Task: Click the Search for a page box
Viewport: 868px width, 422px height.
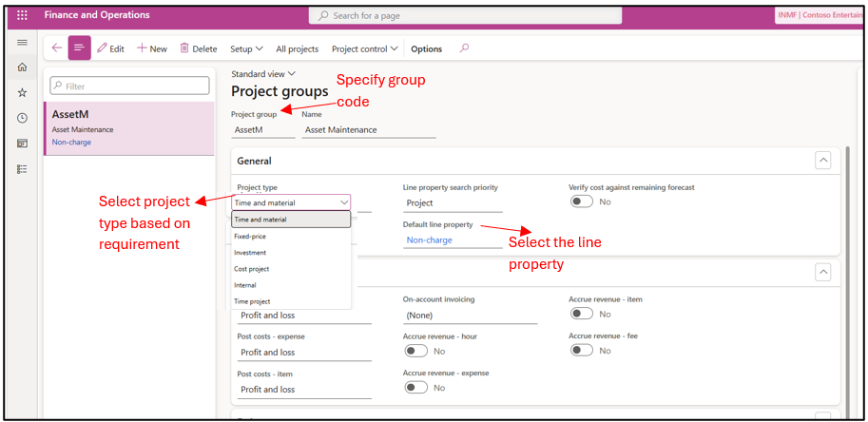Action: pyautogui.click(x=465, y=15)
